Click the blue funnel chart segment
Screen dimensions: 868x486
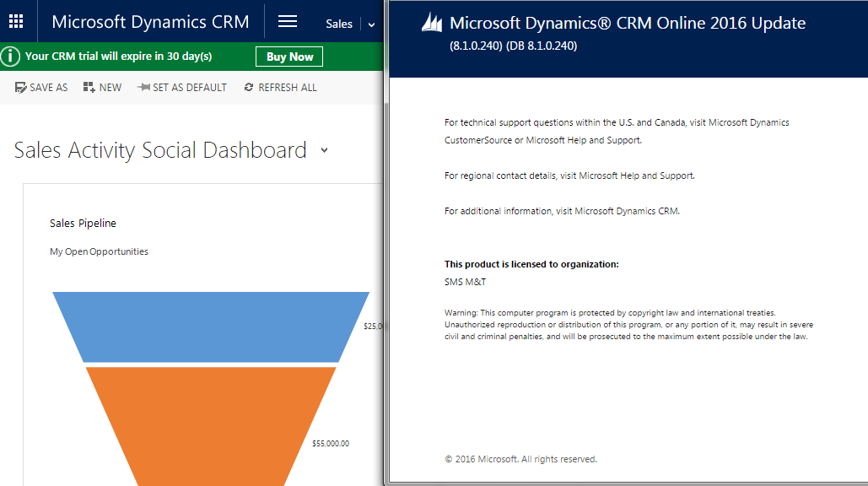(x=211, y=326)
